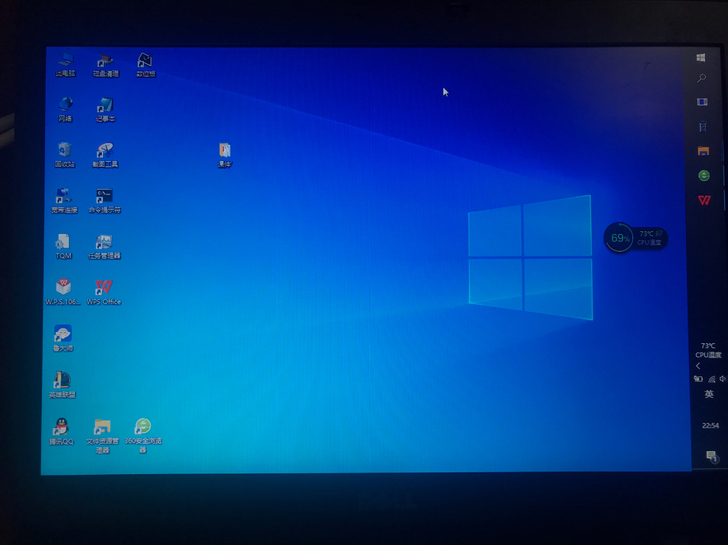Viewport: 728px width, 545px height.
Task: Open the 记事本 Notepad shortcut
Action: click(x=105, y=106)
